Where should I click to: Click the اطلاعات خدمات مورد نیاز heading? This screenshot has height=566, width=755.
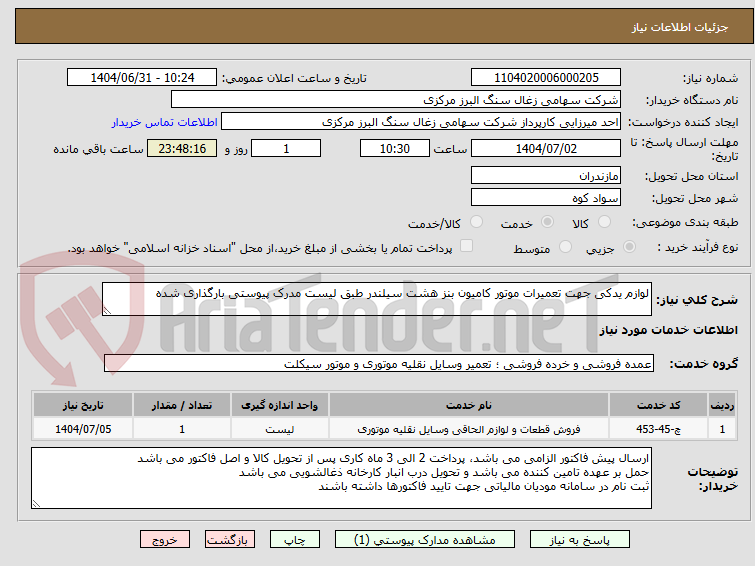point(668,330)
